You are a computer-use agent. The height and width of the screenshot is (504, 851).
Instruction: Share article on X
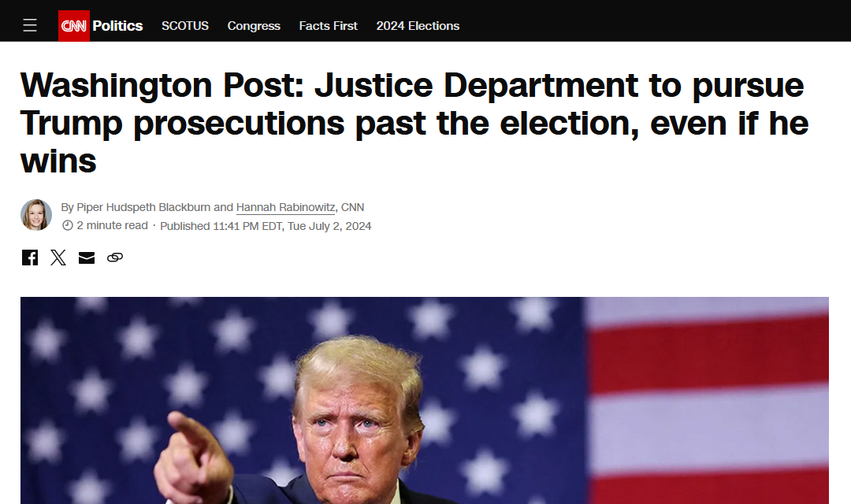point(58,258)
